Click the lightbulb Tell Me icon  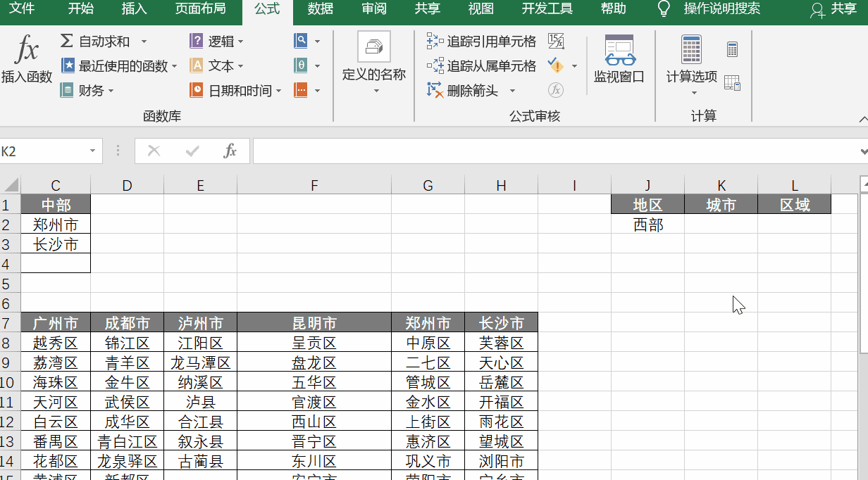664,9
